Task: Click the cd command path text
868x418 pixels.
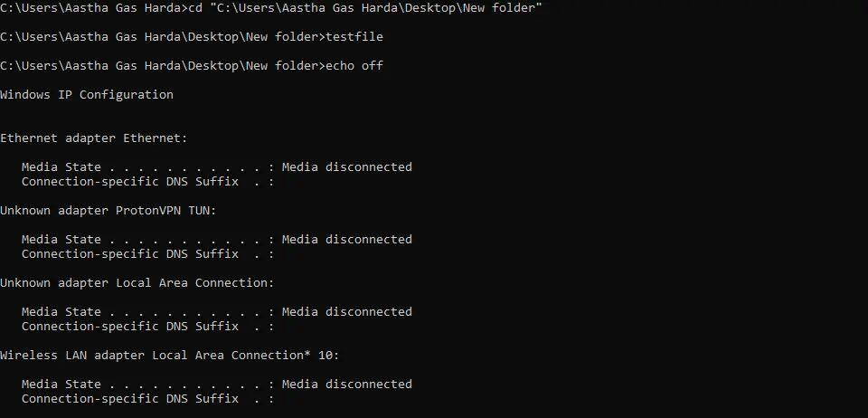Action: point(365,8)
